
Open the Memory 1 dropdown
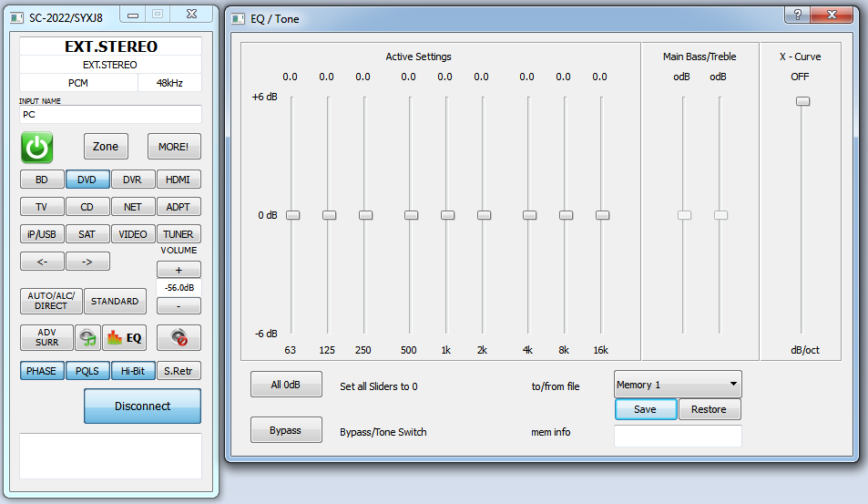(678, 385)
